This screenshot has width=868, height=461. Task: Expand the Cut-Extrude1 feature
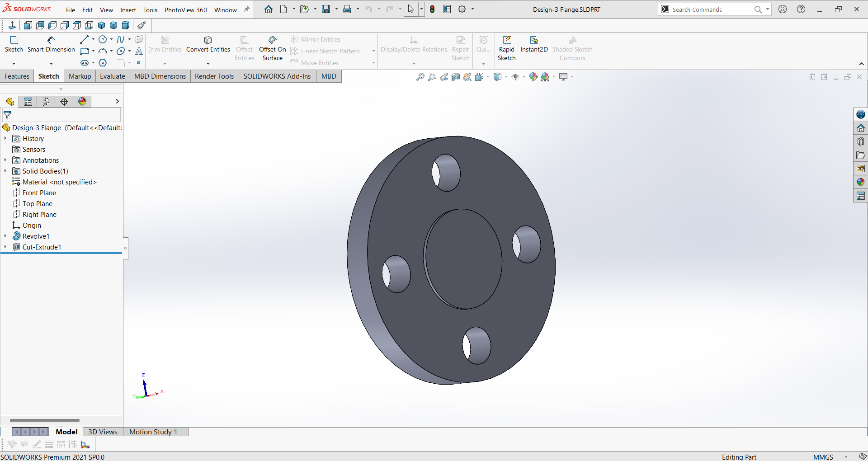point(5,247)
